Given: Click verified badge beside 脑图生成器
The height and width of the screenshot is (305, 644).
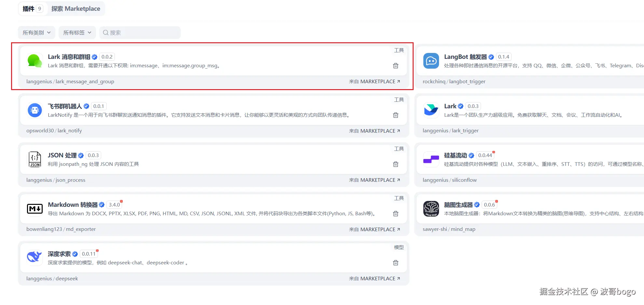Looking at the screenshot, I should point(477,205).
